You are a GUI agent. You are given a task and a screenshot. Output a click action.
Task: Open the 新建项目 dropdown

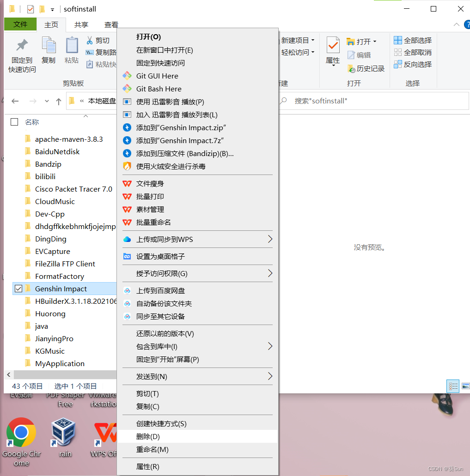point(297,40)
